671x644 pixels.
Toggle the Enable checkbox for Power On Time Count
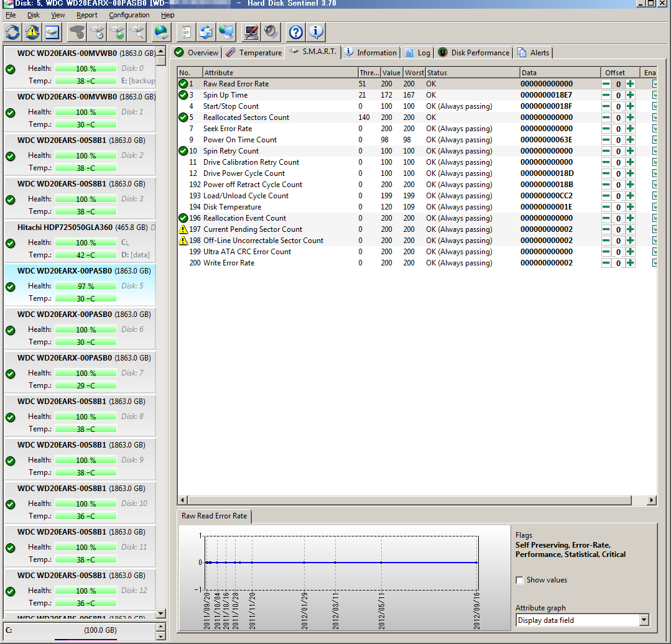pos(654,140)
